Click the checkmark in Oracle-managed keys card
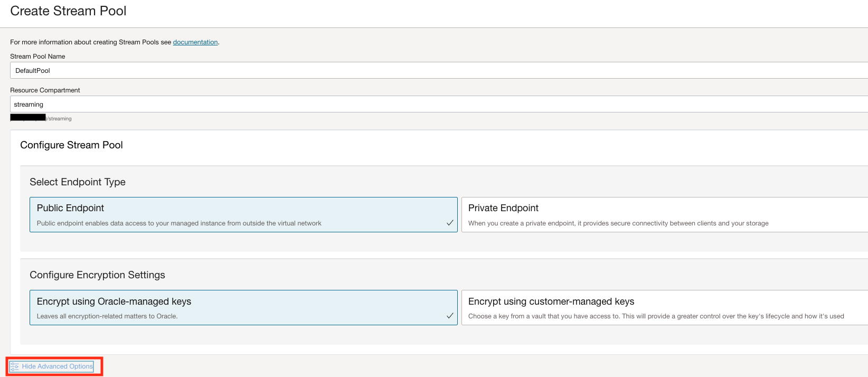Viewport: 868px width, 377px height. (x=450, y=316)
